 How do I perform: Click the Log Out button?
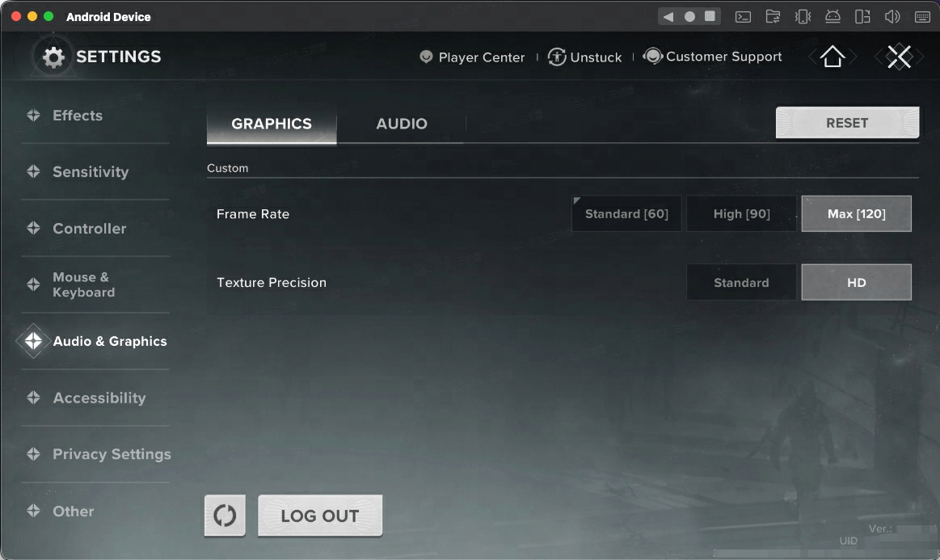click(x=319, y=516)
